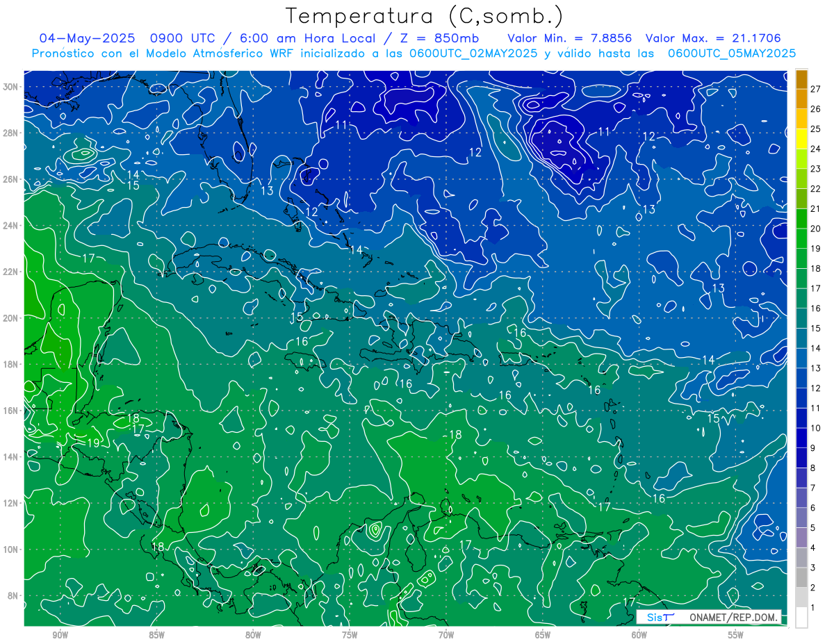Click the "16N" latitude axis label
834x644 pixels.
pos(10,411)
